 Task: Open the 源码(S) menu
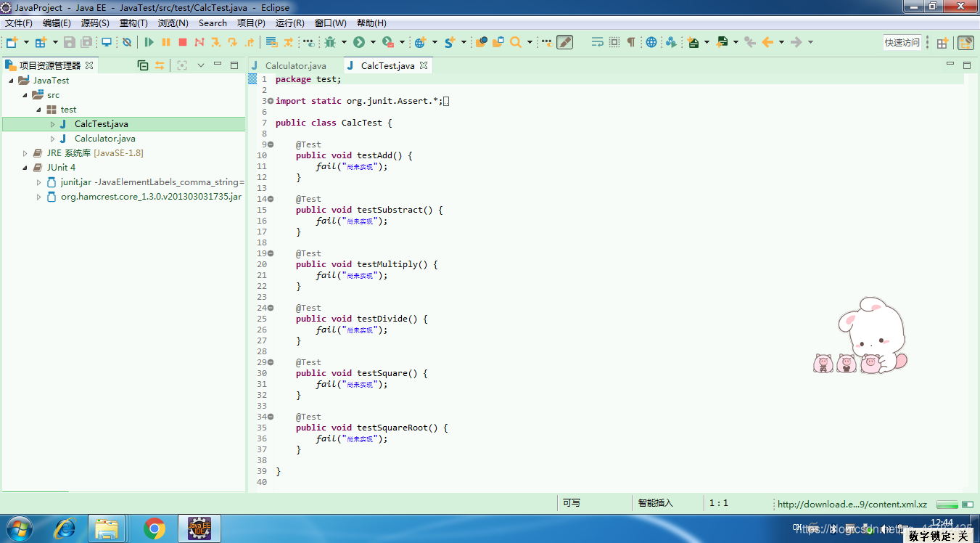tap(95, 23)
